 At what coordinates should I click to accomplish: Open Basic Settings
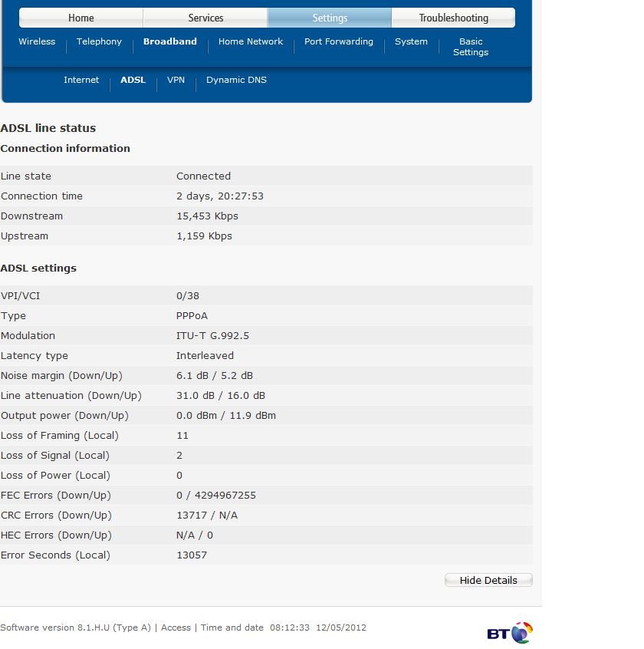pyautogui.click(x=471, y=47)
